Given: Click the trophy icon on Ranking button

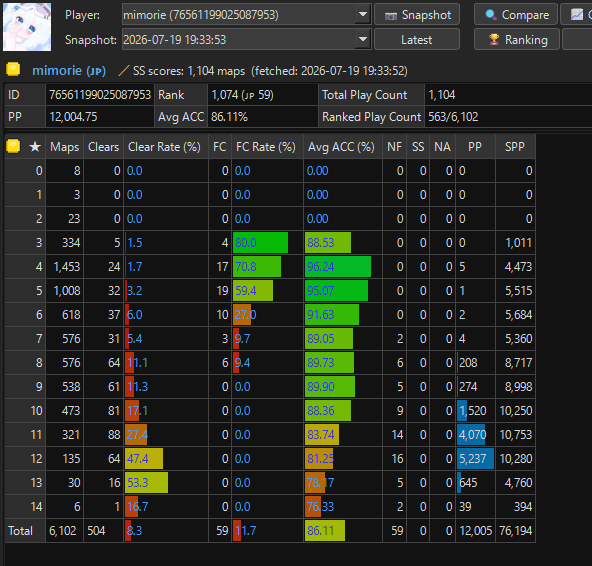Looking at the screenshot, I should point(494,39).
